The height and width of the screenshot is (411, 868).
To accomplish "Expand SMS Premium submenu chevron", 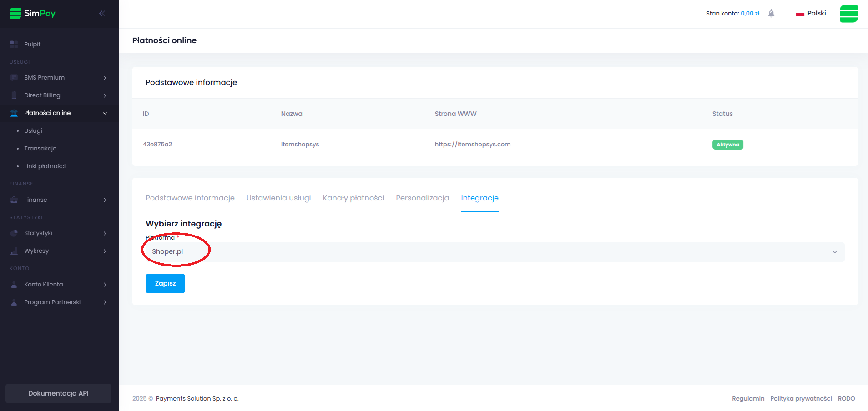I will point(105,78).
